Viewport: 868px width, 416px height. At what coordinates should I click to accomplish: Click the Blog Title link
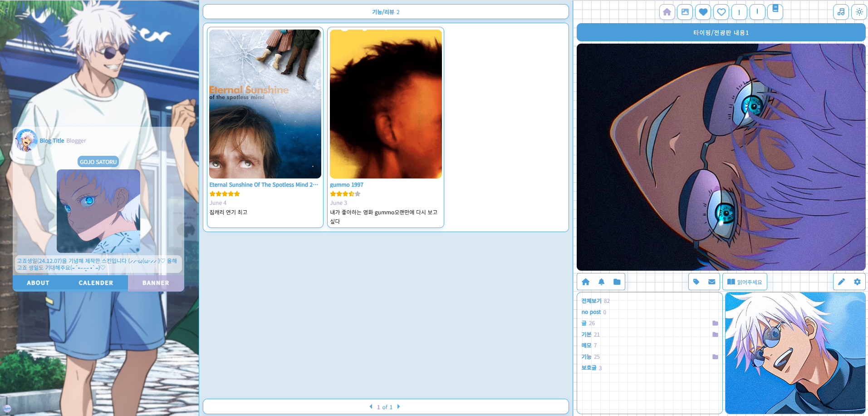pos(52,141)
